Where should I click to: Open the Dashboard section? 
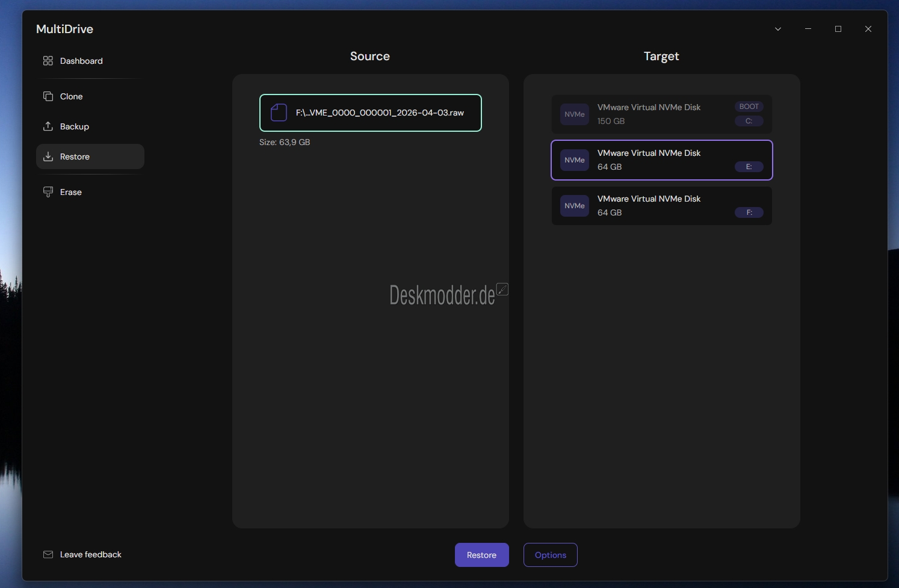[x=81, y=61]
